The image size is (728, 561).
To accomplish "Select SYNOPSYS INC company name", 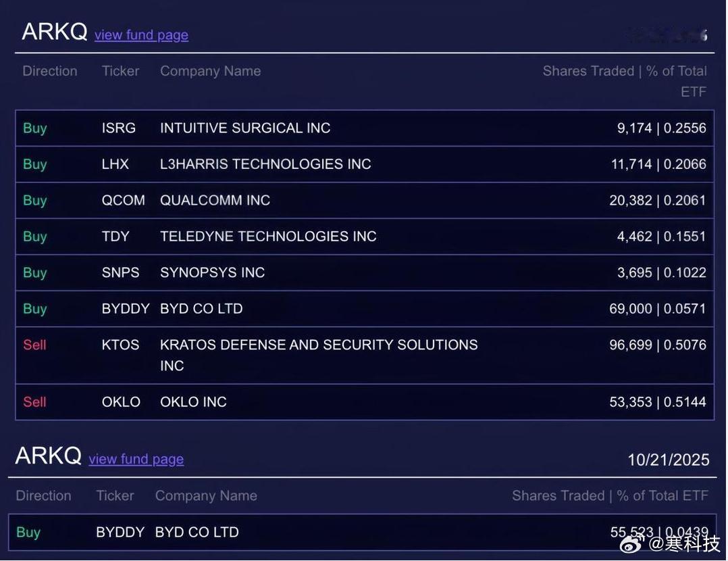I will click(x=213, y=272).
